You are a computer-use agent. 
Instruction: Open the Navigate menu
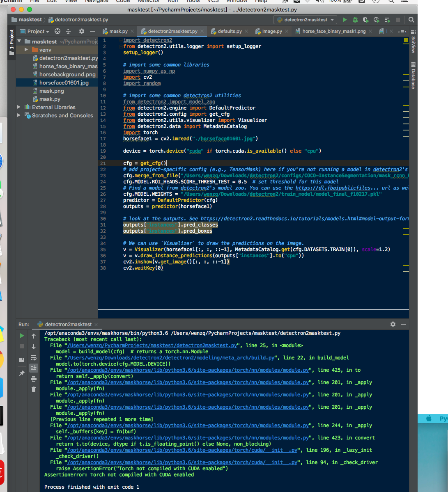(96, 1)
